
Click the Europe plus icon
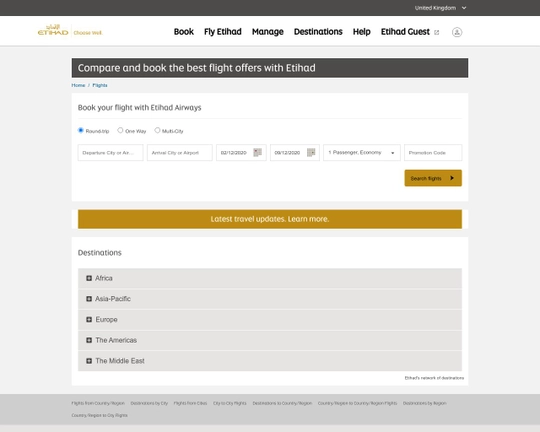tap(89, 319)
